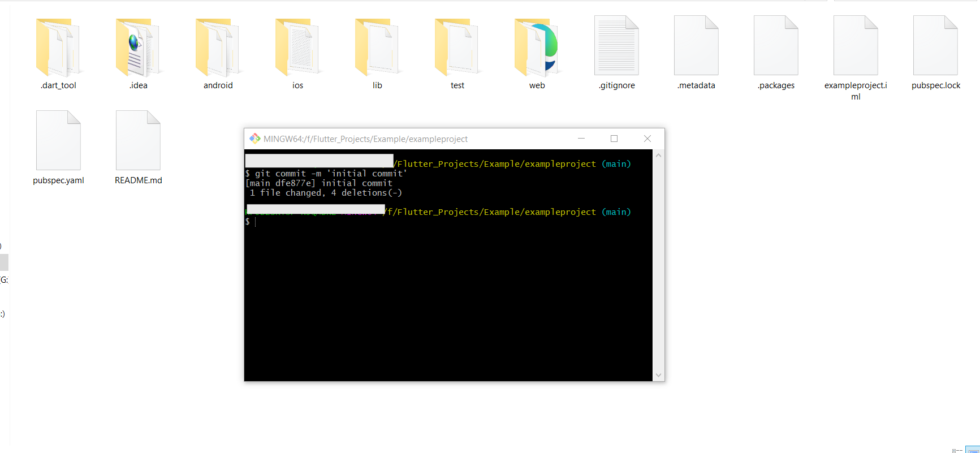Minimize the MINGW64 terminal window
This screenshot has height=453, width=980.
point(581,139)
